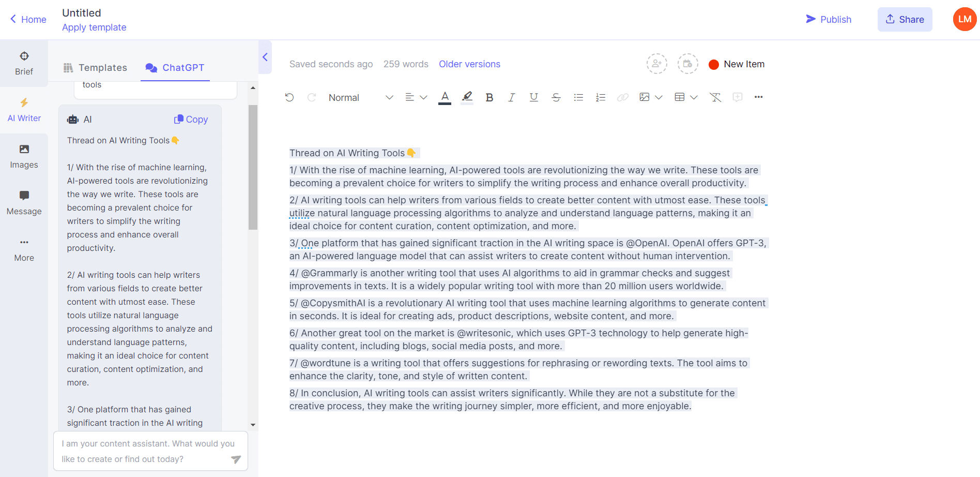Click the editor paragraph starting '6/ Another great tool'

click(x=519, y=339)
